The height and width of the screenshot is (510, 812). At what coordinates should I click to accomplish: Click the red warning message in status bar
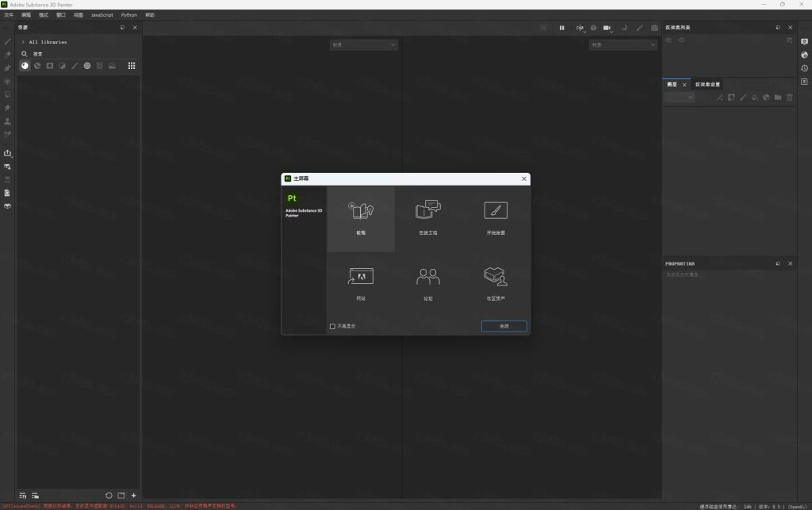pyautogui.click(x=119, y=506)
